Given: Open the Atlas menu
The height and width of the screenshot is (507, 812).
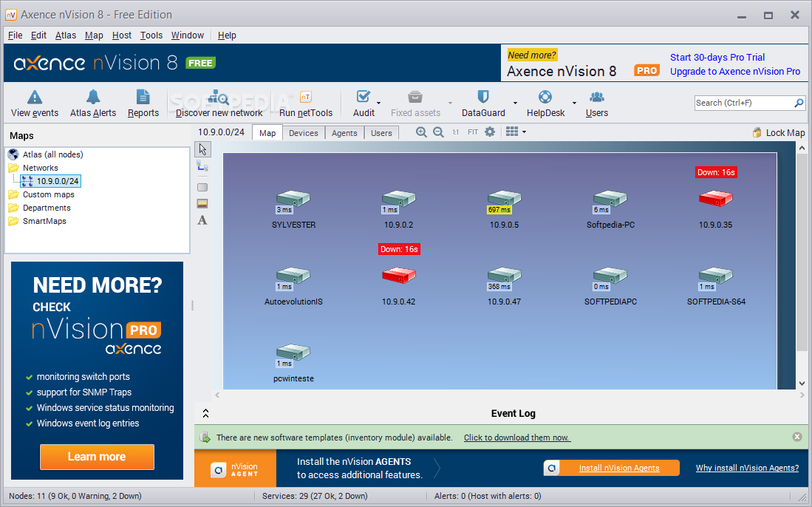Looking at the screenshot, I should [x=66, y=35].
